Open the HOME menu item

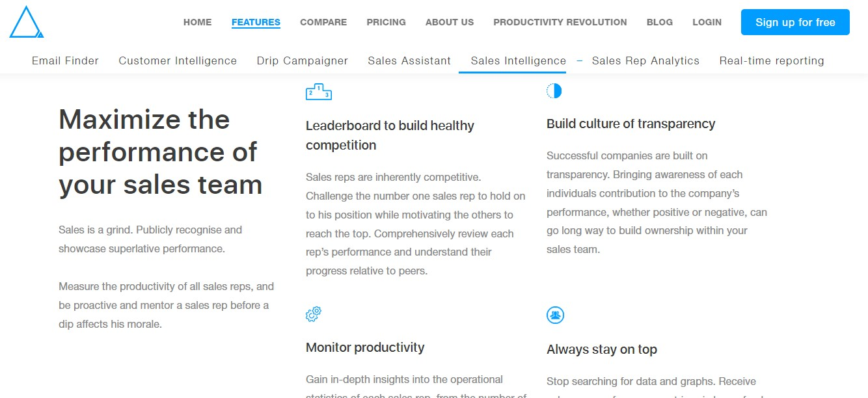[x=197, y=21]
